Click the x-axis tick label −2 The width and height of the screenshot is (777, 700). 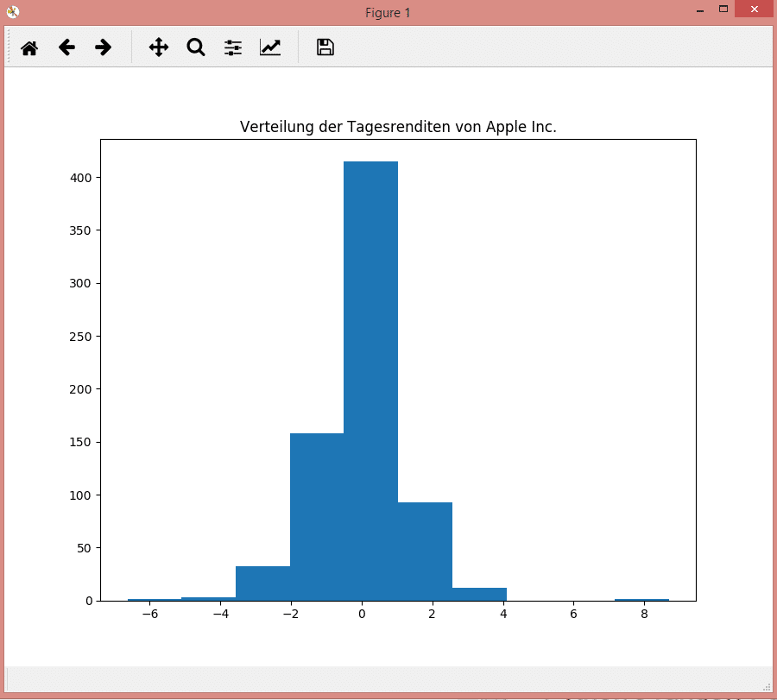point(291,615)
